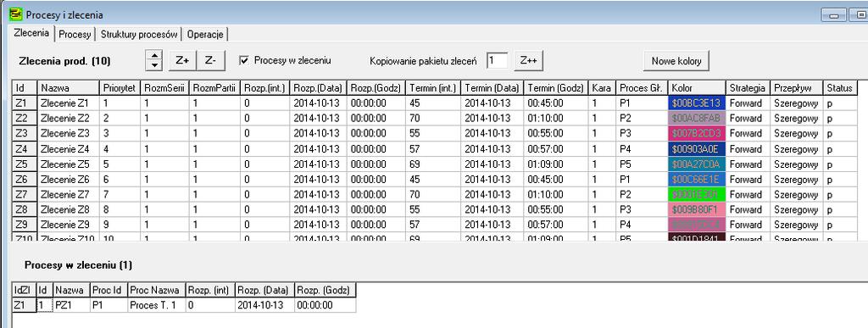868x328 pixels.
Task: Select color swatch $00AC8FAB for Z2
Action: click(x=697, y=119)
